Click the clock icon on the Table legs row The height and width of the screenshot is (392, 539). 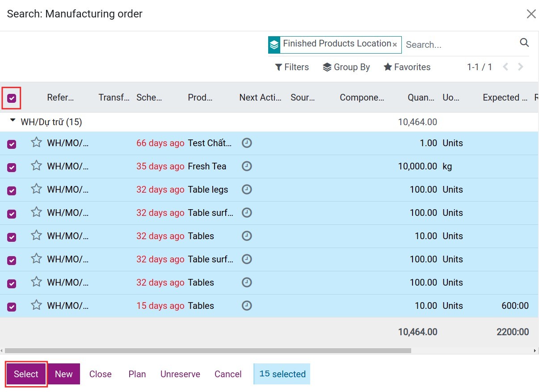tap(247, 189)
